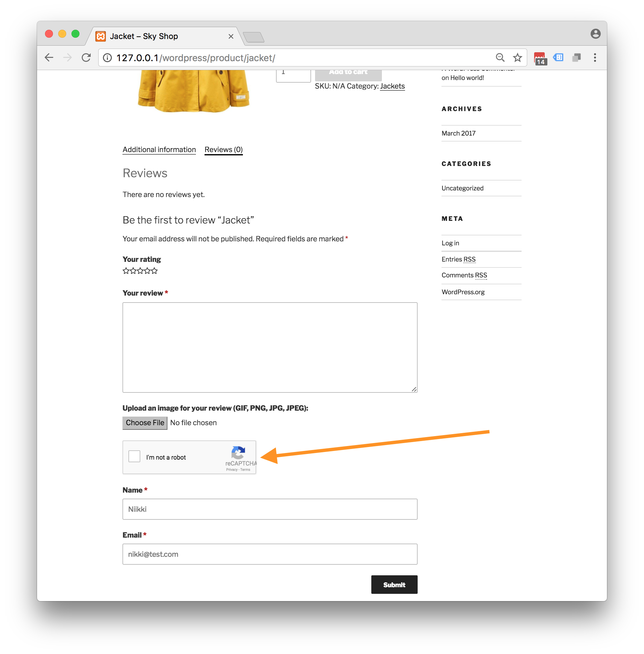Click the browser reload icon
Viewport: 644px width, 654px height.
point(88,57)
